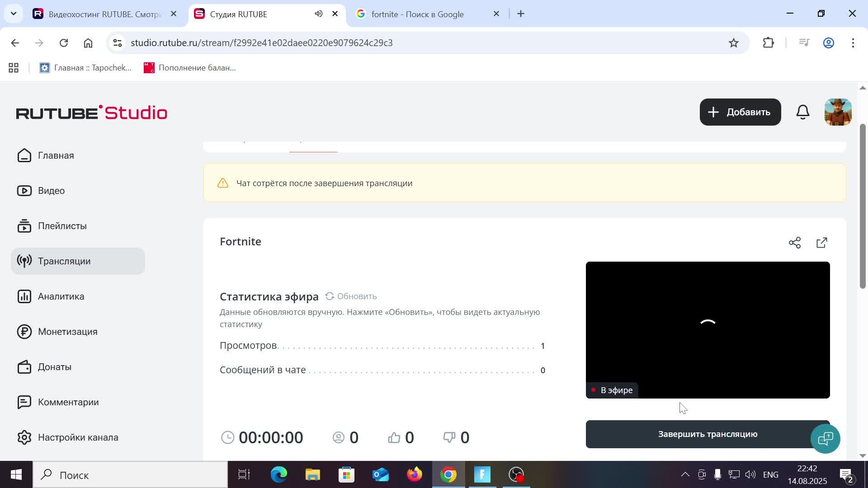This screenshot has height=488, width=868.
Task: Open the notifications bell
Action: pyautogui.click(x=802, y=112)
